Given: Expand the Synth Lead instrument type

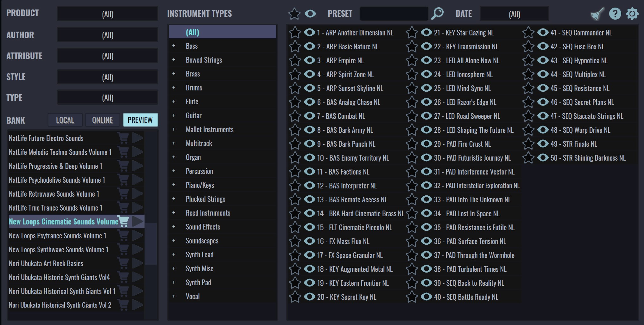Looking at the screenshot, I should coord(174,254).
